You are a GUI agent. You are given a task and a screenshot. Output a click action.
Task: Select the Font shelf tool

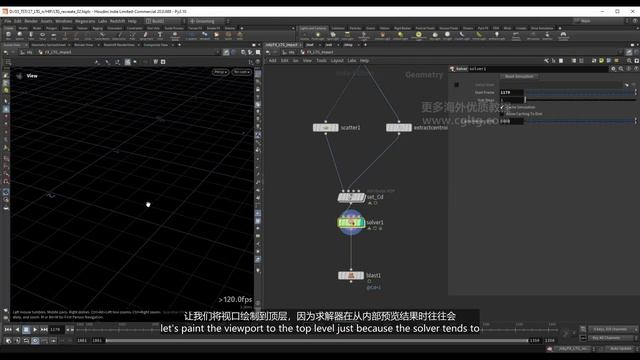tap(160, 36)
